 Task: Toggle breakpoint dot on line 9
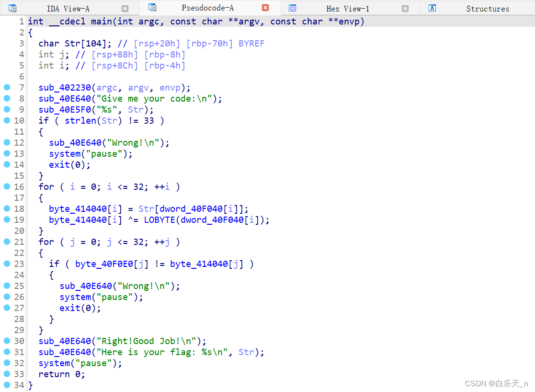coord(7,109)
